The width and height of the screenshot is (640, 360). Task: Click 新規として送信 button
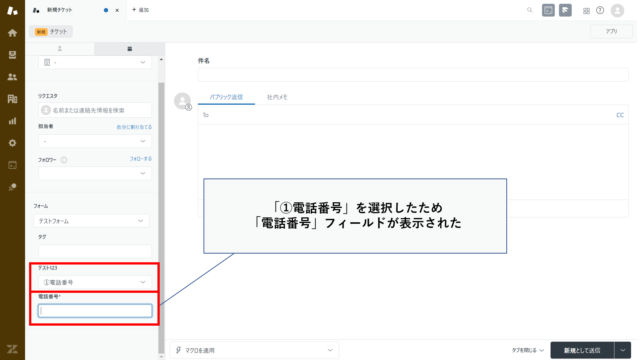point(582,350)
